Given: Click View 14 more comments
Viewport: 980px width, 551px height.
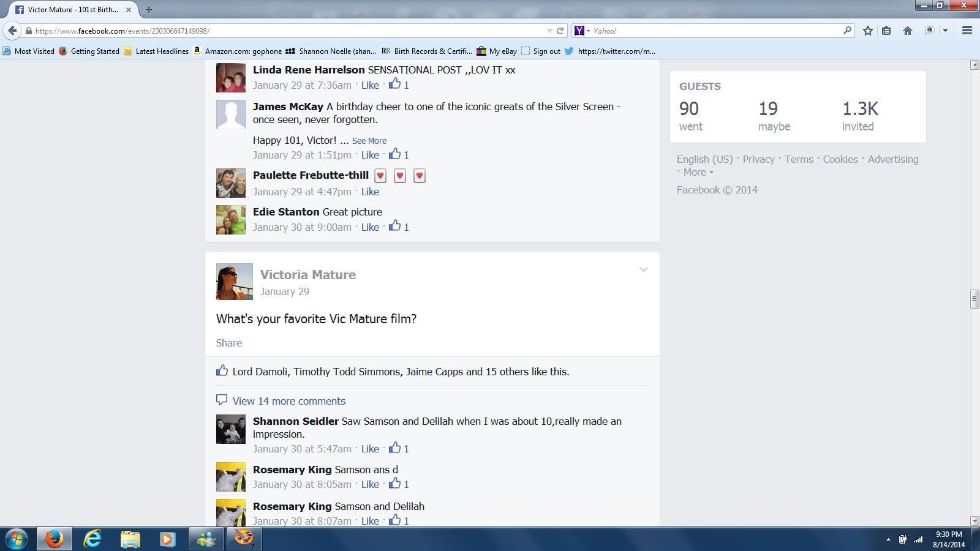Looking at the screenshot, I should tap(289, 401).
